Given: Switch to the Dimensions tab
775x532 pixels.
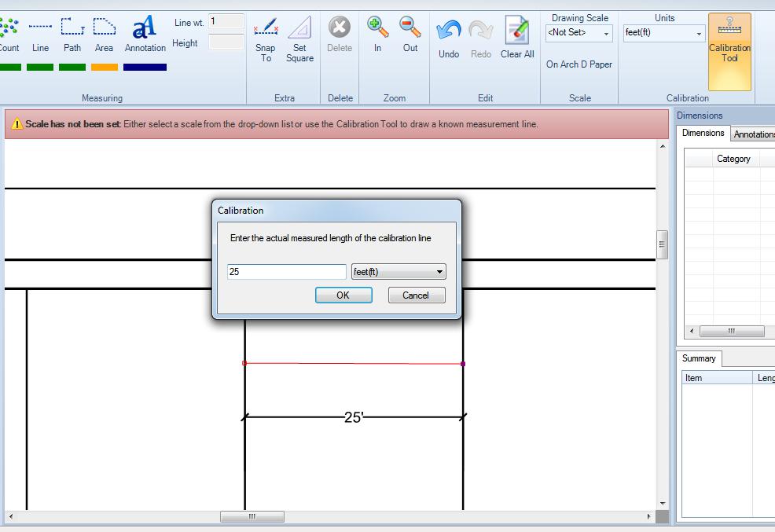Looking at the screenshot, I should click(703, 133).
